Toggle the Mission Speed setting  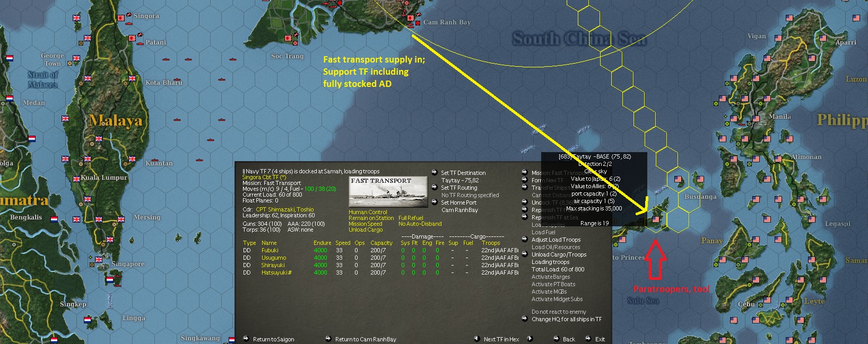(365, 224)
